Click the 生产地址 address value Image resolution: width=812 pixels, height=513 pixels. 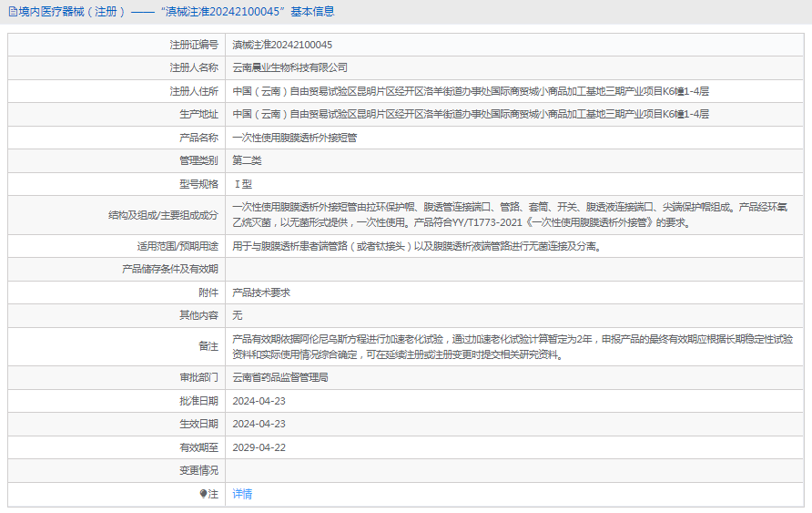(x=471, y=114)
